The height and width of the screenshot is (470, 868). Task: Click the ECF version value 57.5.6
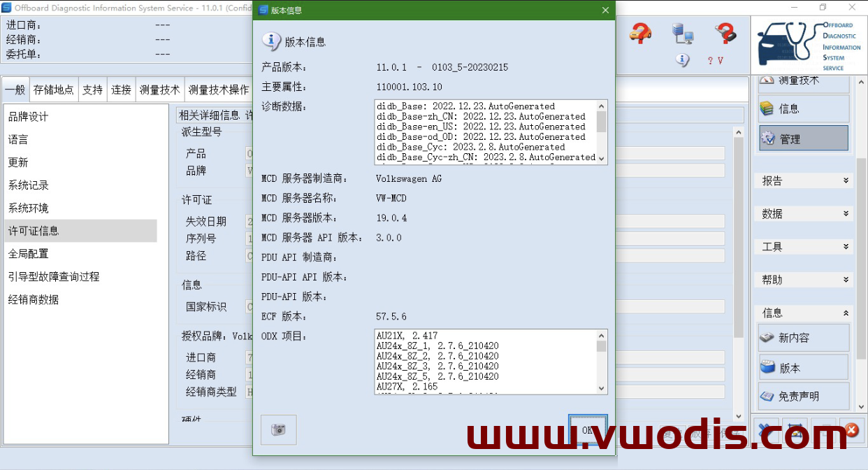(391, 317)
